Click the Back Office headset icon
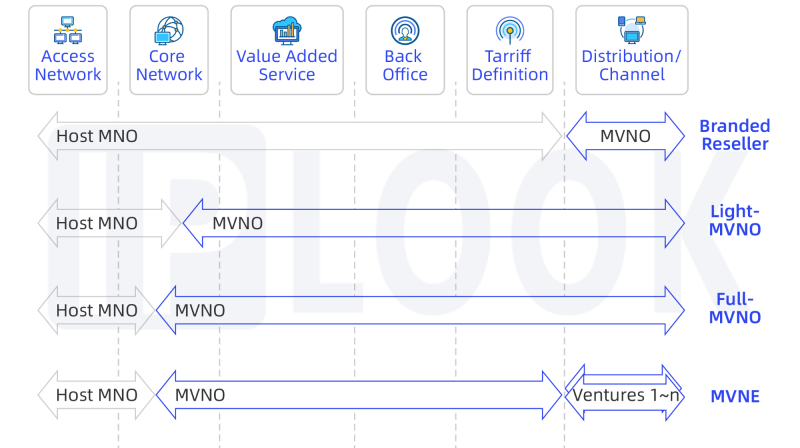 [405, 30]
